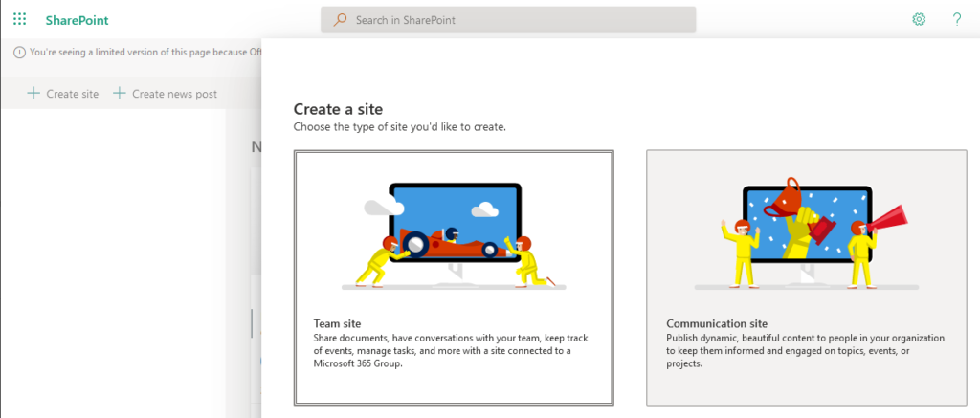Click the plus icon beside Create news post

[x=120, y=94]
